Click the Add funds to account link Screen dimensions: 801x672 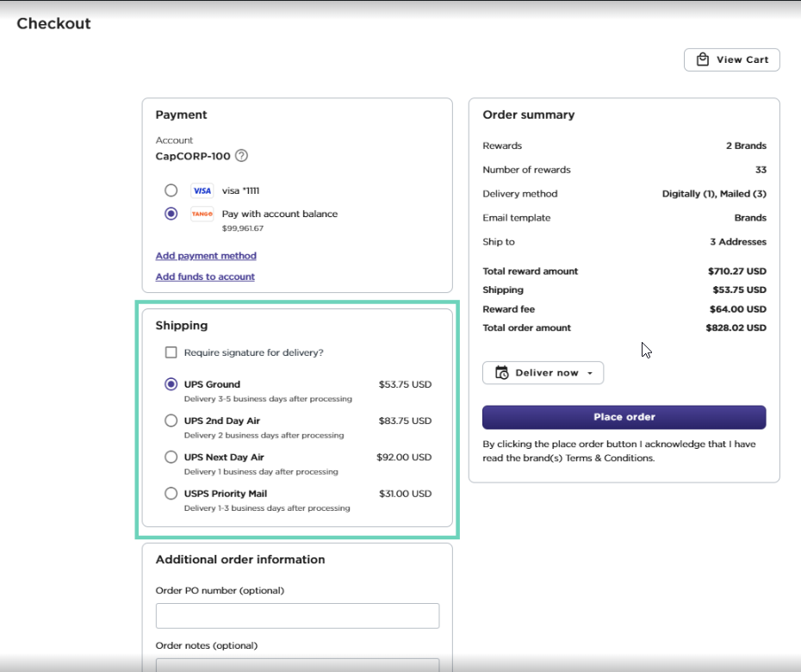[205, 277]
